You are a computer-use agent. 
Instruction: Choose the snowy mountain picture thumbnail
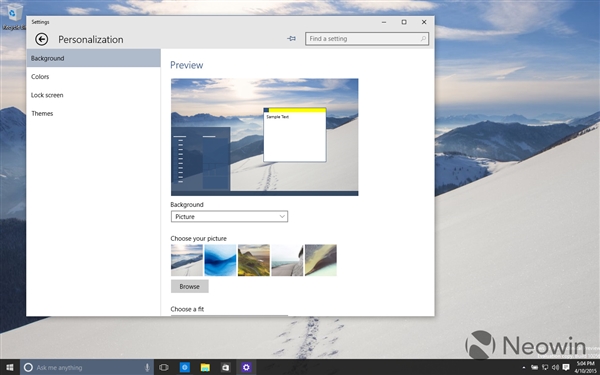click(187, 260)
